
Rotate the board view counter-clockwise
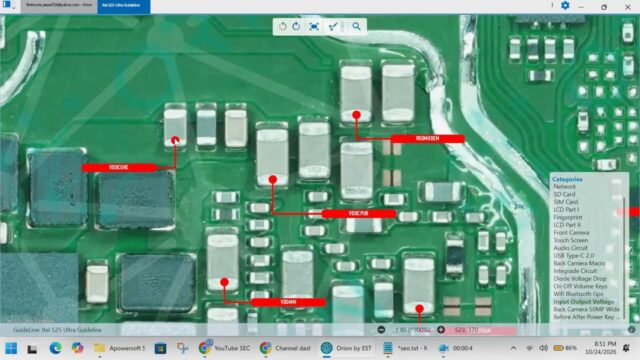coord(282,27)
